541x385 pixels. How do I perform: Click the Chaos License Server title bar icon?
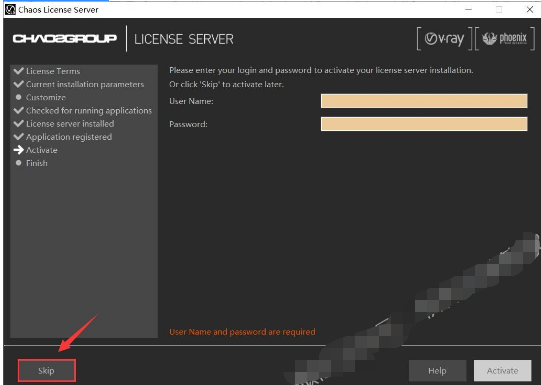[10, 9]
